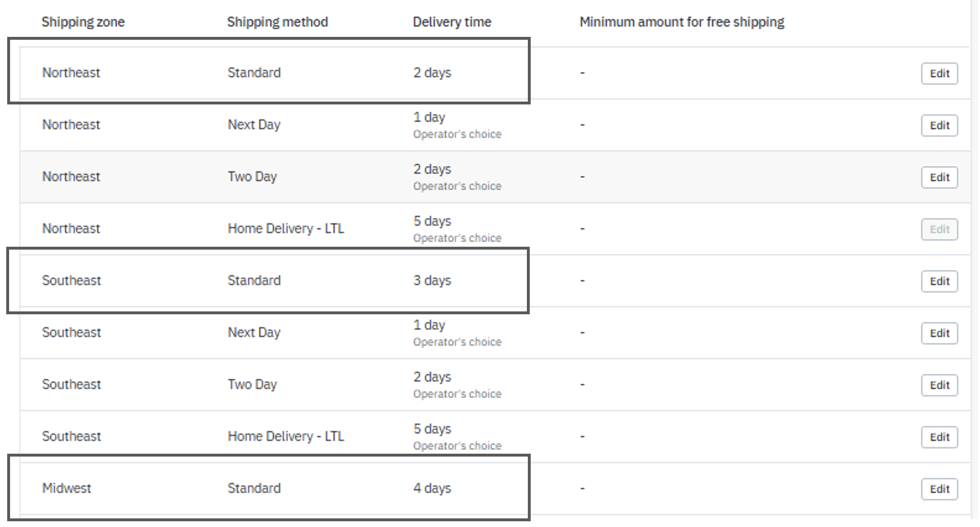Edit the Northeast Standard shipping row
The height and width of the screenshot is (527, 980).
point(939,73)
